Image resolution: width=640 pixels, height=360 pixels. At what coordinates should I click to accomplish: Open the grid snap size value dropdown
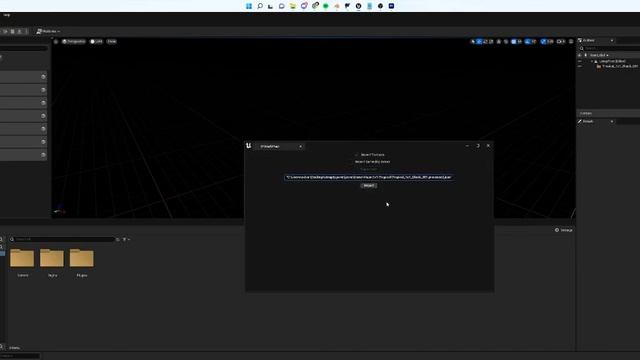tap(520, 42)
